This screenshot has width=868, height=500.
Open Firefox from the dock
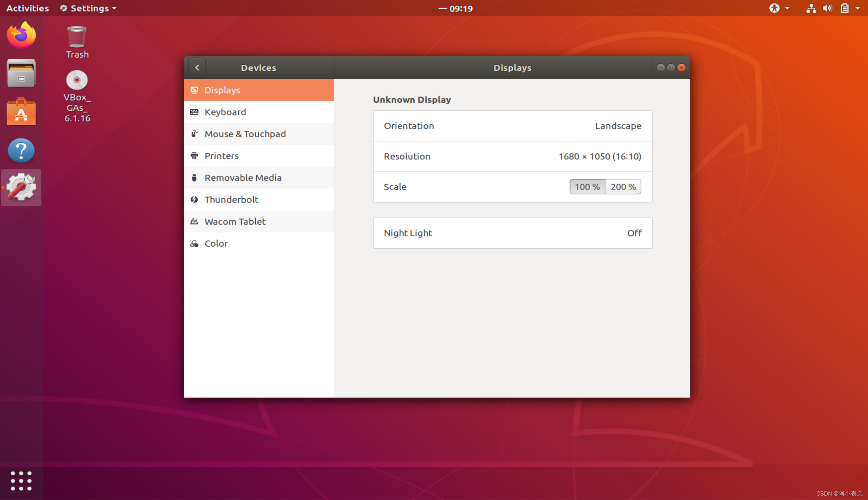click(x=21, y=35)
